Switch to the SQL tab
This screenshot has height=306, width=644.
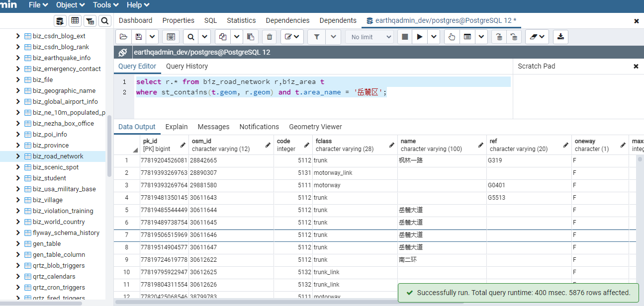(x=210, y=20)
